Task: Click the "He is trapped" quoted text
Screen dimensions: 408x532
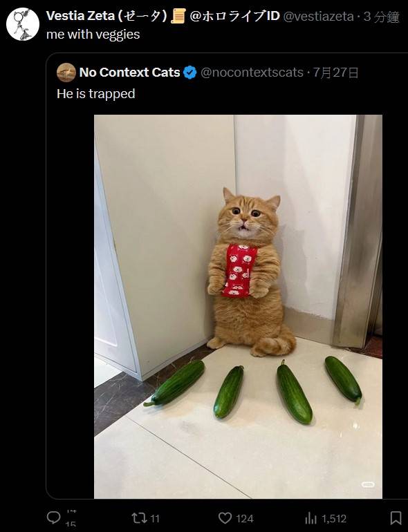Action: [96, 94]
